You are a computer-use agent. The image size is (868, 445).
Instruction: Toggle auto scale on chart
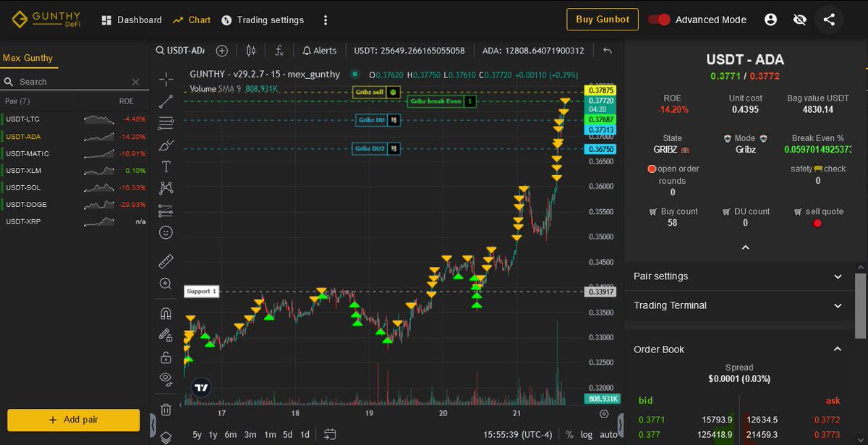pos(608,435)
